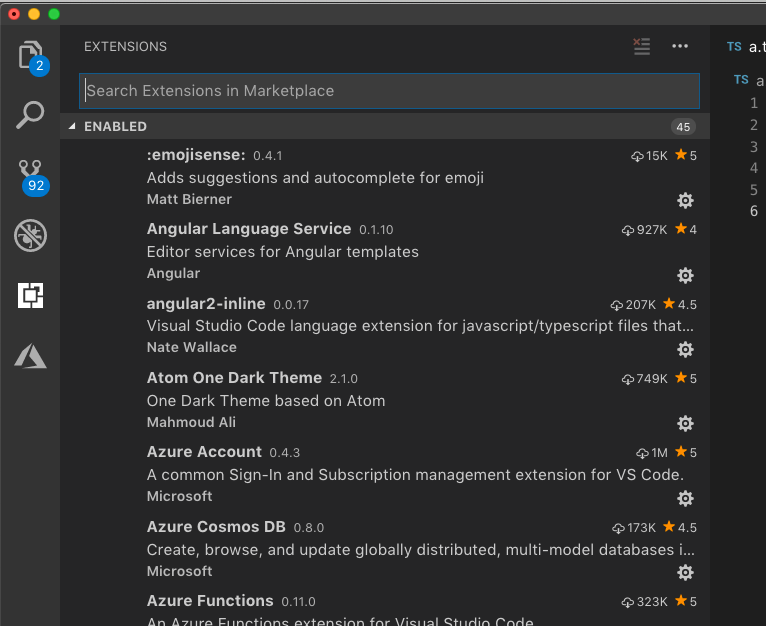
Task: Click 173K download count icon
Action: pyautogui.click(x=618, y=528)
